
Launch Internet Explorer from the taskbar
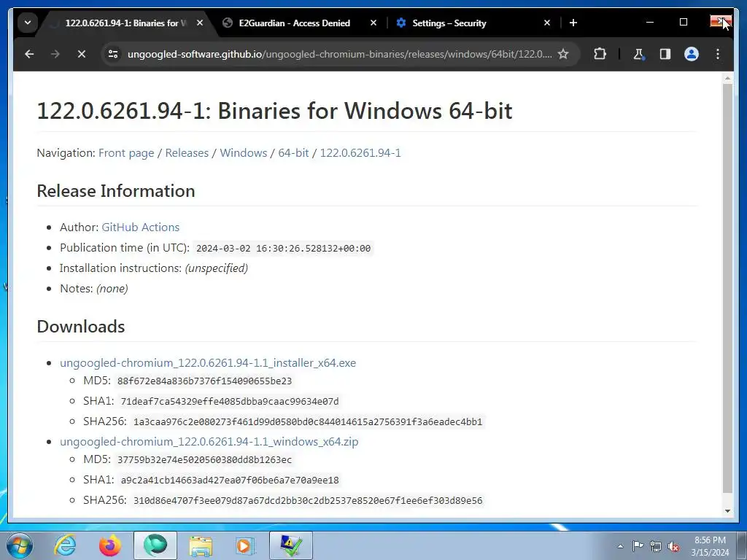coord(65,545)
